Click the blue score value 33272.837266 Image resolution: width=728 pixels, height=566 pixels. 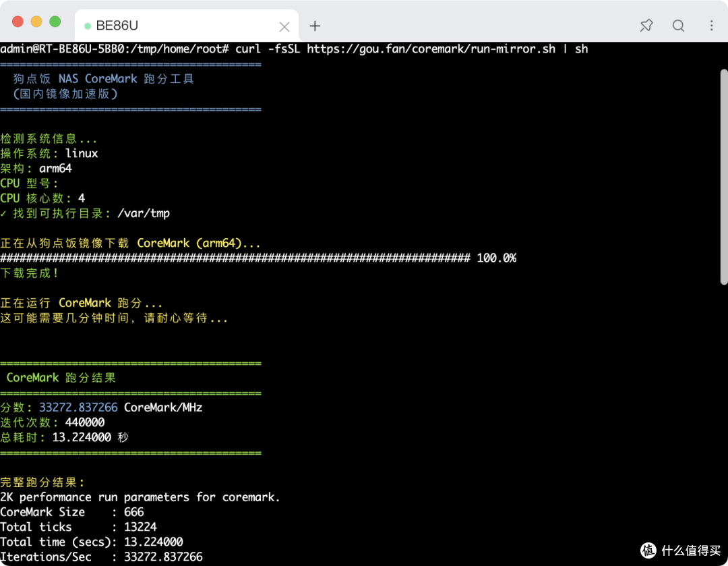tap(78, 407)
